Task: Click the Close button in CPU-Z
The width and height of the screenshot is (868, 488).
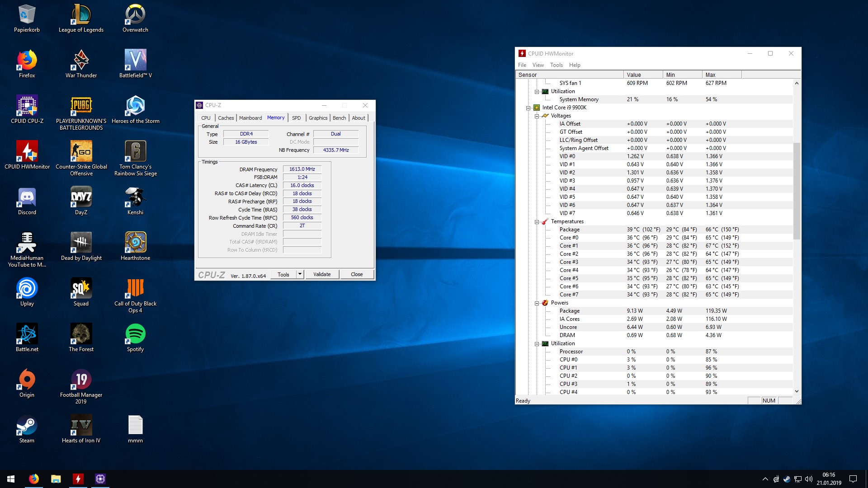Action: click(x=357, y=274)
